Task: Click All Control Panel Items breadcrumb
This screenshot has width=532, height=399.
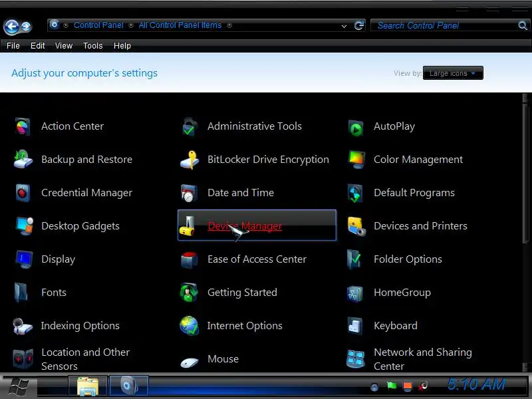Action: click(180, 25)
